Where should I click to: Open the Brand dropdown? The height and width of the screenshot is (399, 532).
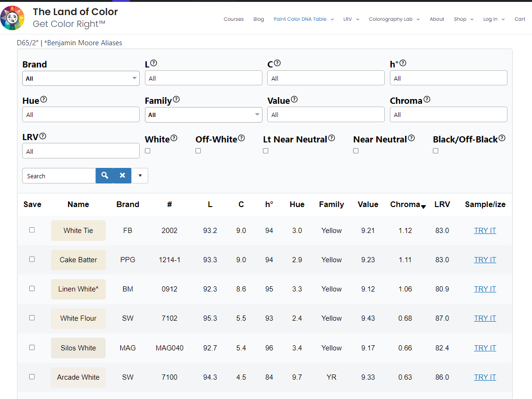pyautogui.click(x=80, y=78)
